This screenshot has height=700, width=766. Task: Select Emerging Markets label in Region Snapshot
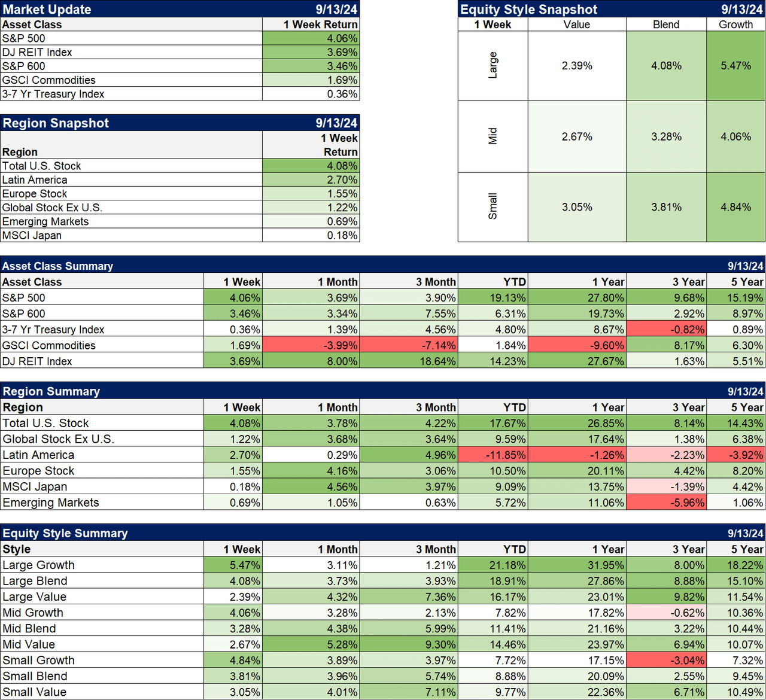pos(45,221)
